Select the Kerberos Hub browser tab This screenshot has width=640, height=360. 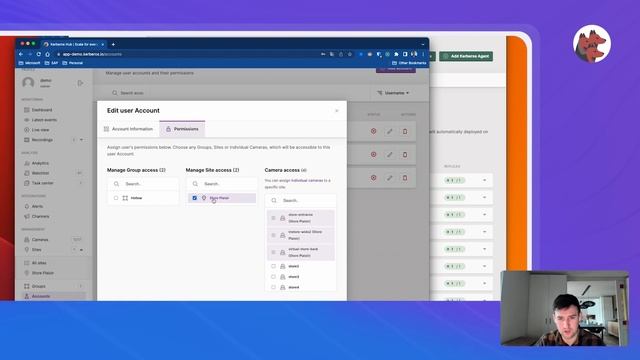point(73,44)
